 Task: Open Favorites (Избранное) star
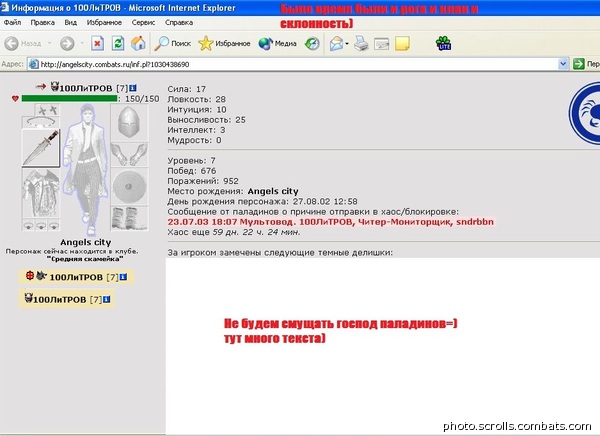coord(224,43)
